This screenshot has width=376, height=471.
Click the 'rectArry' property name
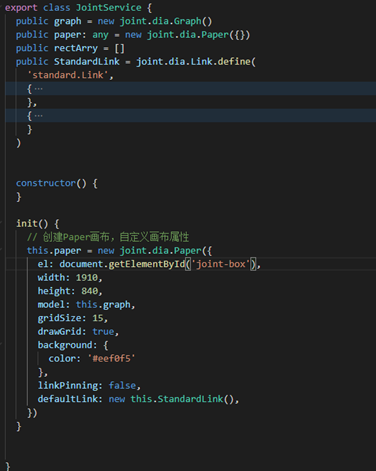pyautogui.click(x=76, y=48)
